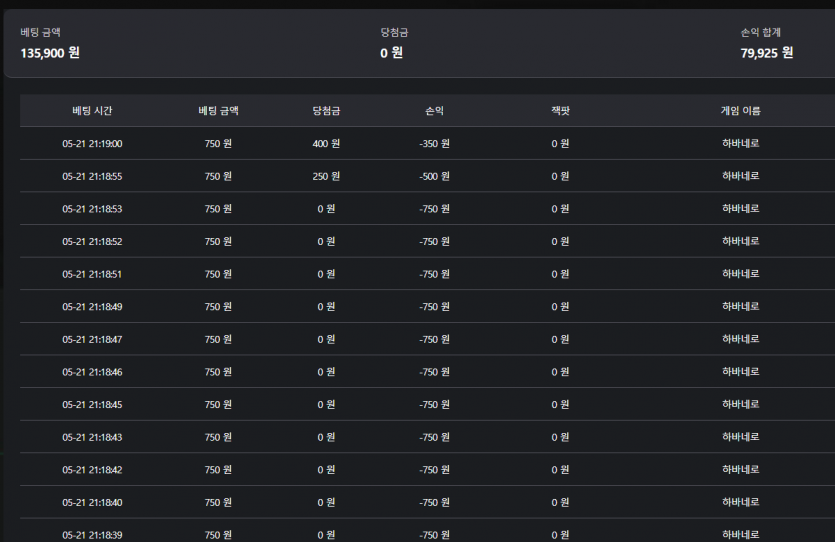Screen dimensions: 835x542
Task: Click the 0 원 winnings in 21:18:52 row
Action: (326, 242)
